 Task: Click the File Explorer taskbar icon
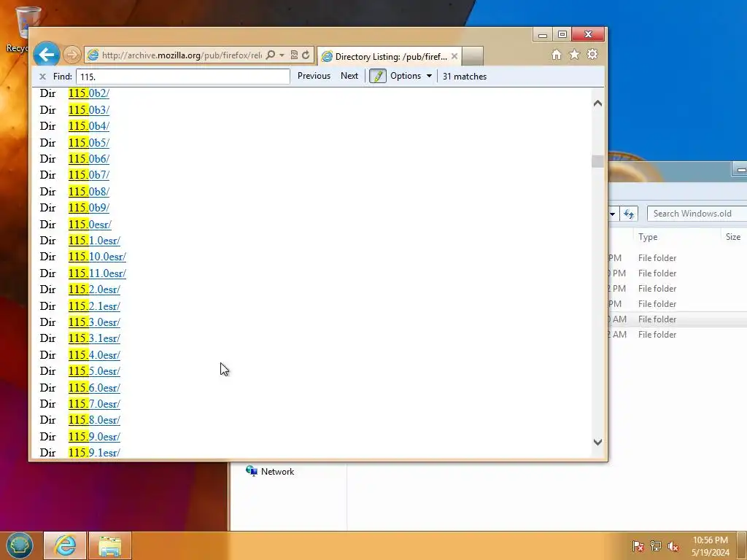pos(109,545)
